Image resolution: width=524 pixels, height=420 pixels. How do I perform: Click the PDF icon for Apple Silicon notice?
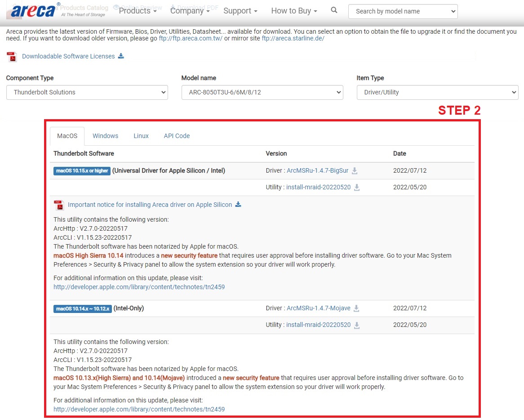59,205
